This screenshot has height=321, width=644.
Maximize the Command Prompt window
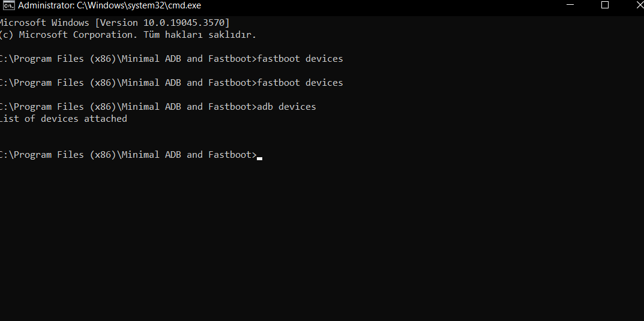point(605,5)
